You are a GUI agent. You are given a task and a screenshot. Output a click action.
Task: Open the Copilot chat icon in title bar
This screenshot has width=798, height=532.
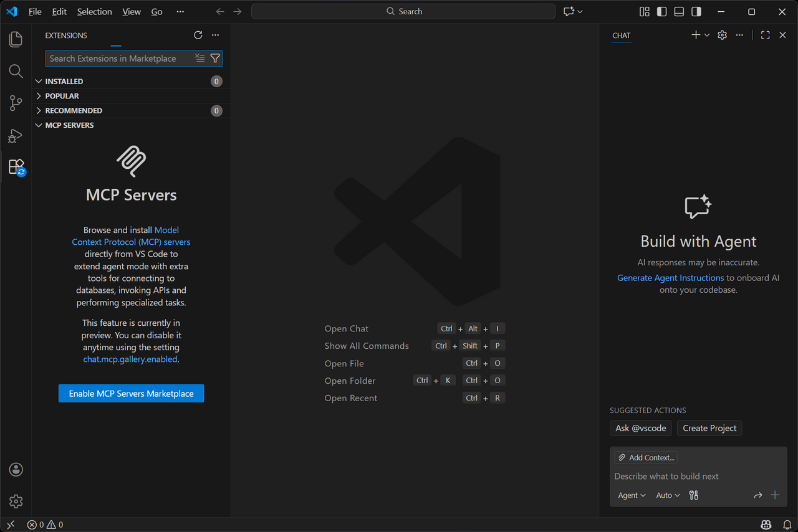click(x=568, y=11)
